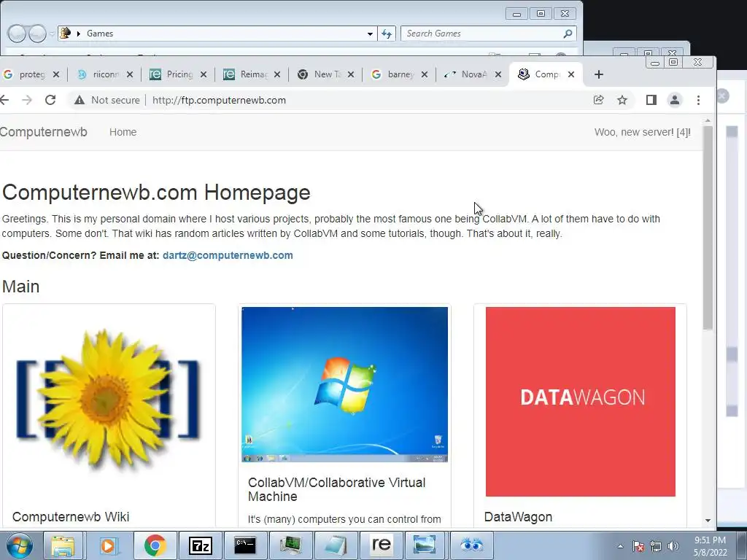The image size is (747, 560).
Task: Bookmark this page with the star icon
Action: (x=622, y=100)
